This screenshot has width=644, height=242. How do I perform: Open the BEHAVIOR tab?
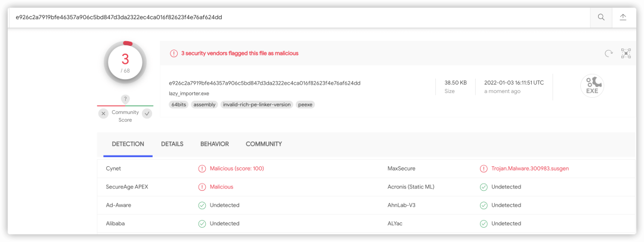click(x=215, y=144)
